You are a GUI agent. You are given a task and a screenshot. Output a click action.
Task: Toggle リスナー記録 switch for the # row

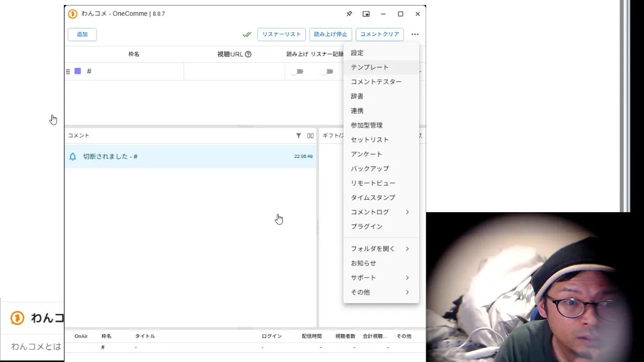pyautogui.click(x=327, y=71)
